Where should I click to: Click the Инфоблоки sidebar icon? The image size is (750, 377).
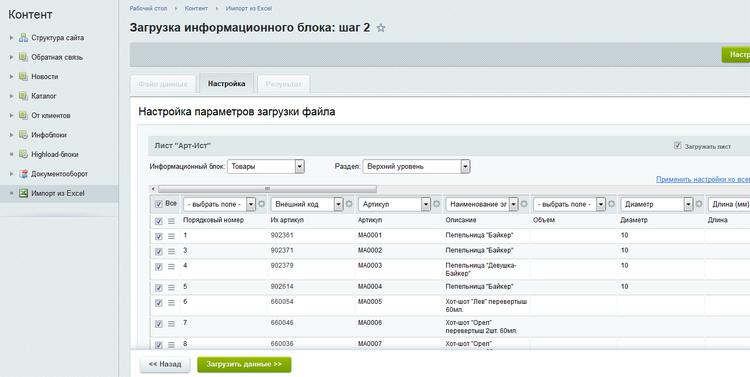click(23, 135)
